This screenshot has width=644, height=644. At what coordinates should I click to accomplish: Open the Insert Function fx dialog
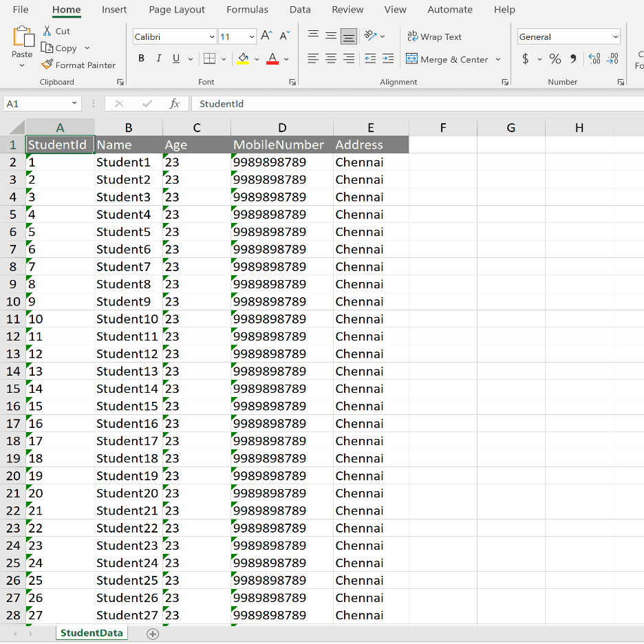175,103
